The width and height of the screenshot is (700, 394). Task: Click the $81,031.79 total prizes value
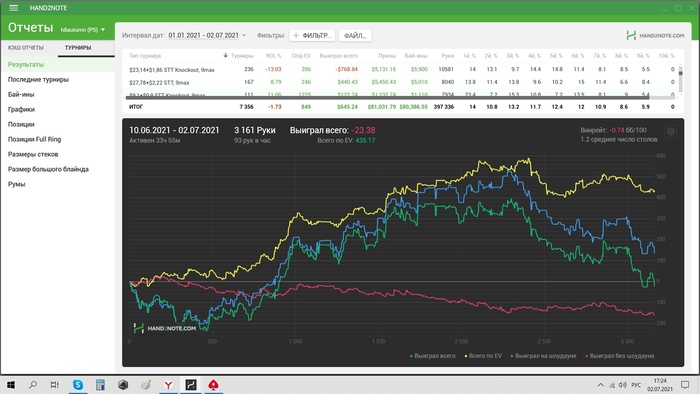pos(382,107)
